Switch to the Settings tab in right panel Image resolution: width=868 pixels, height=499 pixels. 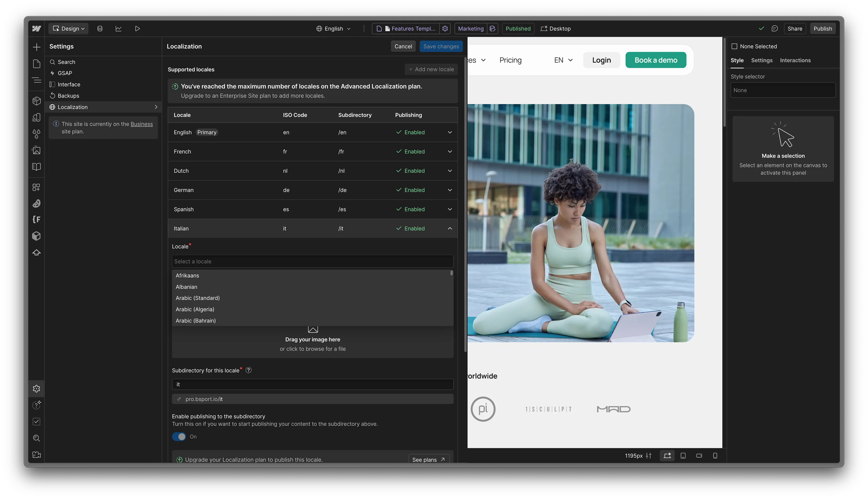(x=761, y=60)
